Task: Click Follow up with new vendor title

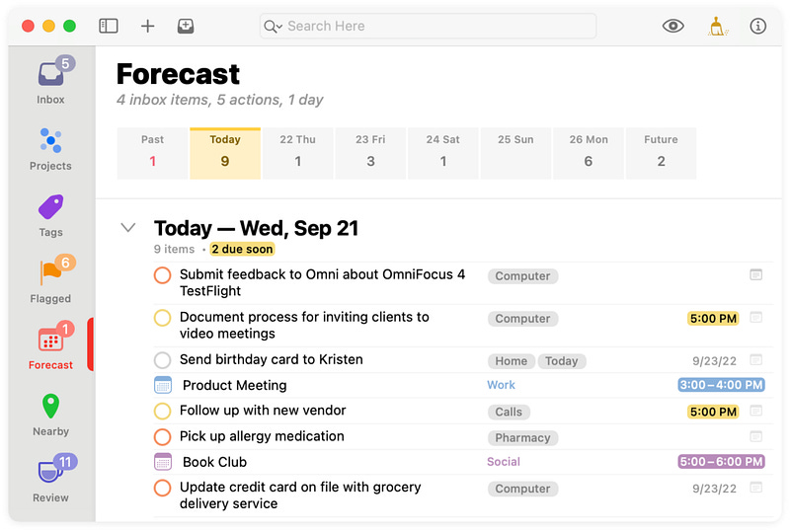Action: pyautogui.click(x=263, y=411)
